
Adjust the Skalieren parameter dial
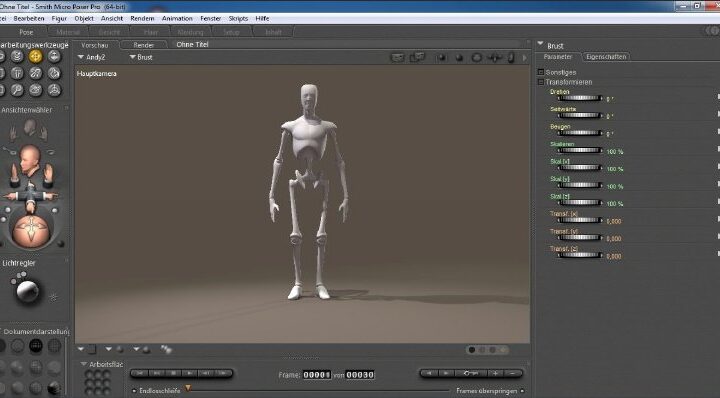tap(579, 151)
